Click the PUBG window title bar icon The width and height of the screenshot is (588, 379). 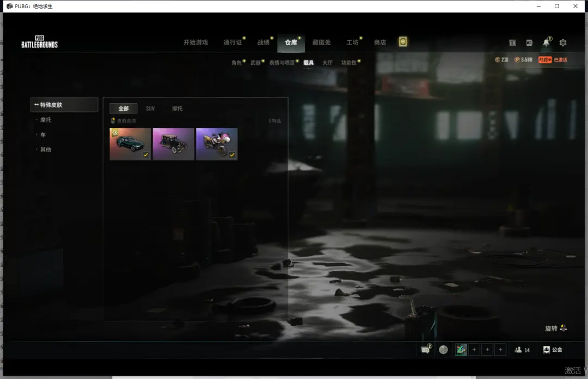pos(9,6)
